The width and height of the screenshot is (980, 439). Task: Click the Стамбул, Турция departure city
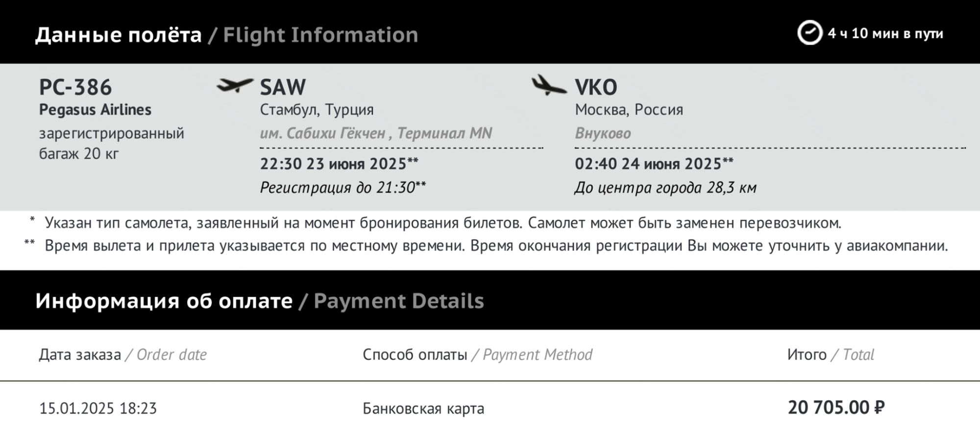317,110
